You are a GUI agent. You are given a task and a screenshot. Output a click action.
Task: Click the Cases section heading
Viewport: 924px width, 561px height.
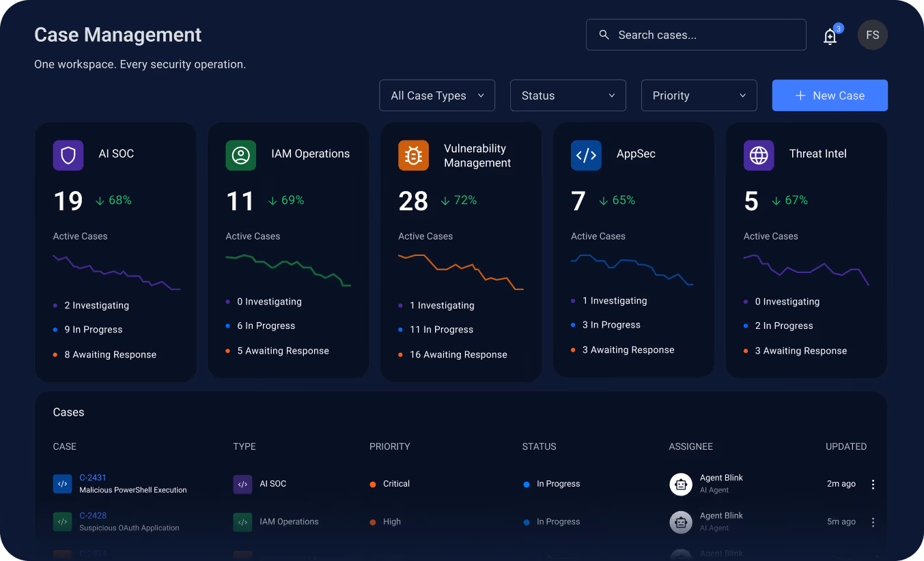click(x=69, y=412)
